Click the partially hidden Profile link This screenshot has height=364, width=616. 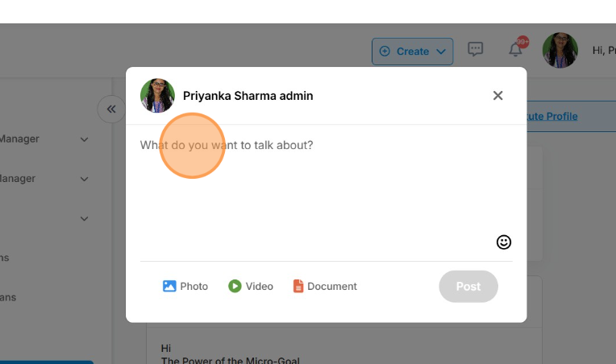tap(551, 116)
